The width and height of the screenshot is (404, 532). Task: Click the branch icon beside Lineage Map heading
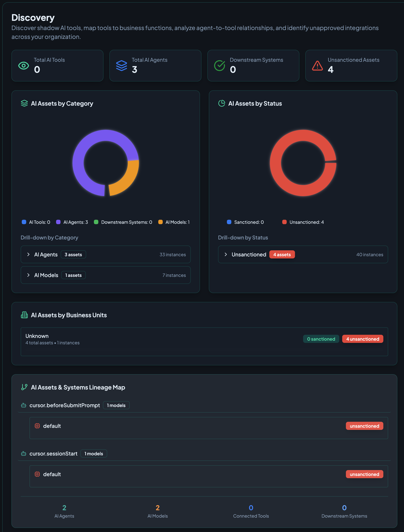click(x=24, y=387)
